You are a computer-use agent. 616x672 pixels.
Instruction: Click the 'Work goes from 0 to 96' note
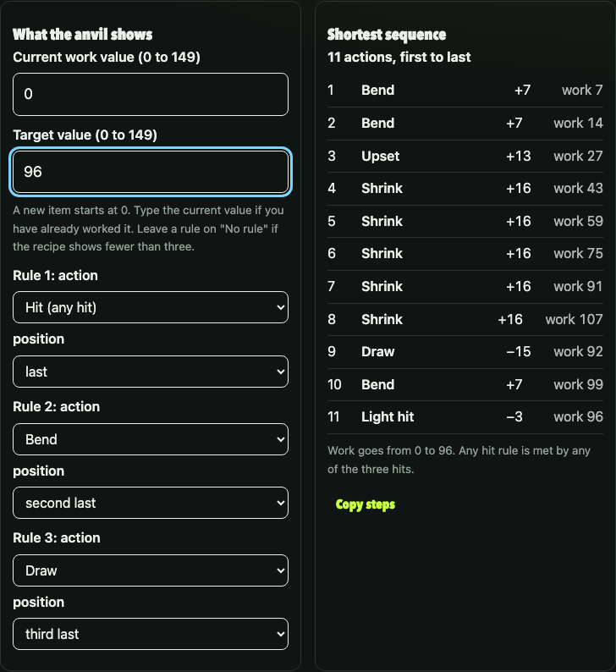coord(459,460)
